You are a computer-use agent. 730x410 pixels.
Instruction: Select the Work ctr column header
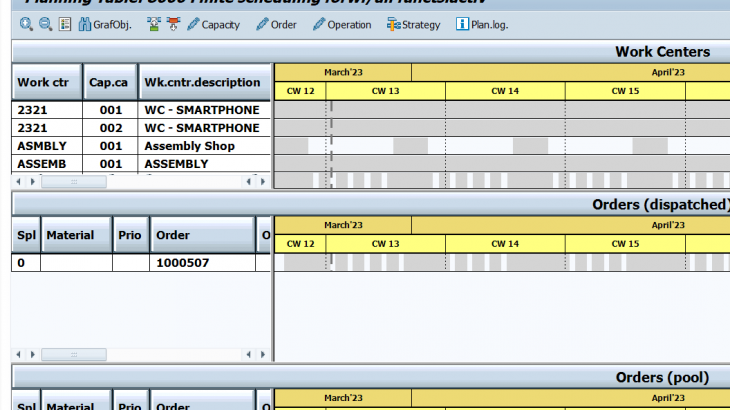(x=47, y=82)
